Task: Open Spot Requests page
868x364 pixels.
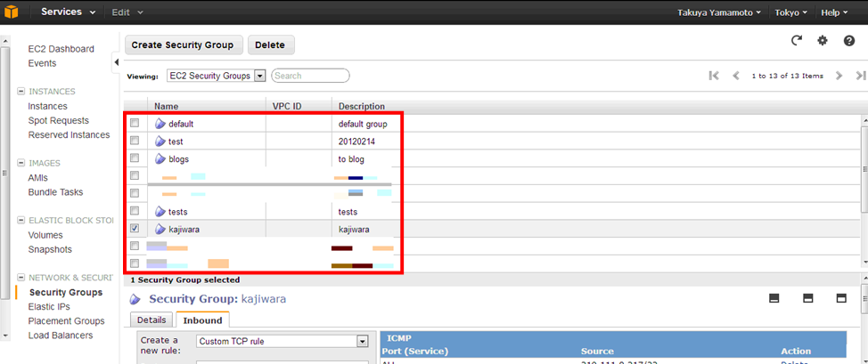Action: click(x=58, y=121)
